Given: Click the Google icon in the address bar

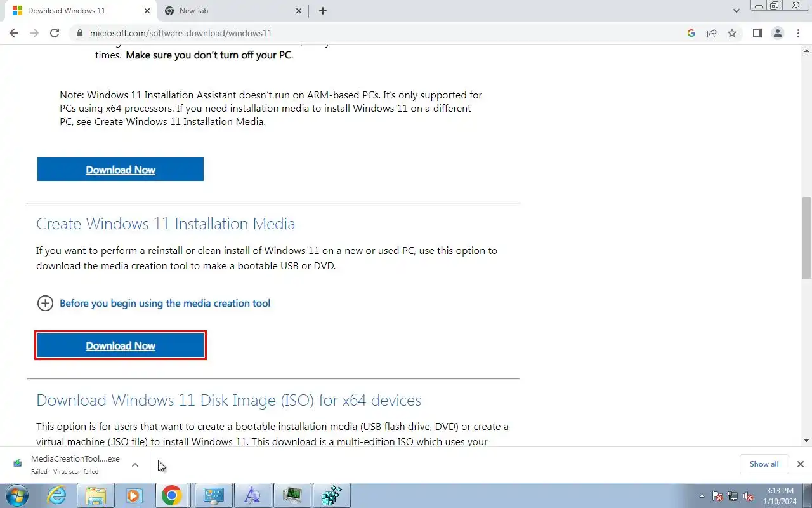Looking at the screenshot, I should pyautogui.click(x=691, y=33).
